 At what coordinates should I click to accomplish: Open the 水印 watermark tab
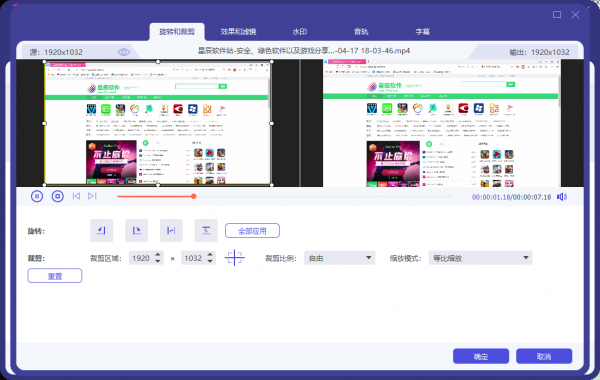[x=300, y=32]
